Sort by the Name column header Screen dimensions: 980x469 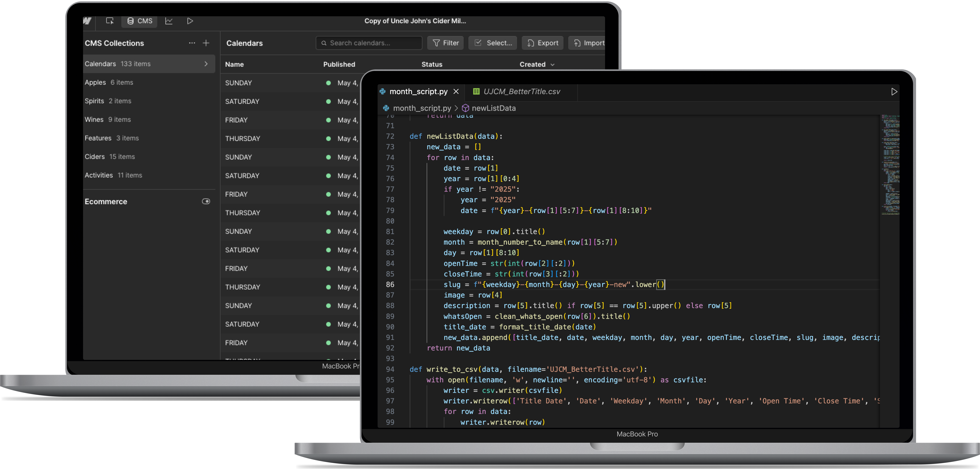point(234,64)
